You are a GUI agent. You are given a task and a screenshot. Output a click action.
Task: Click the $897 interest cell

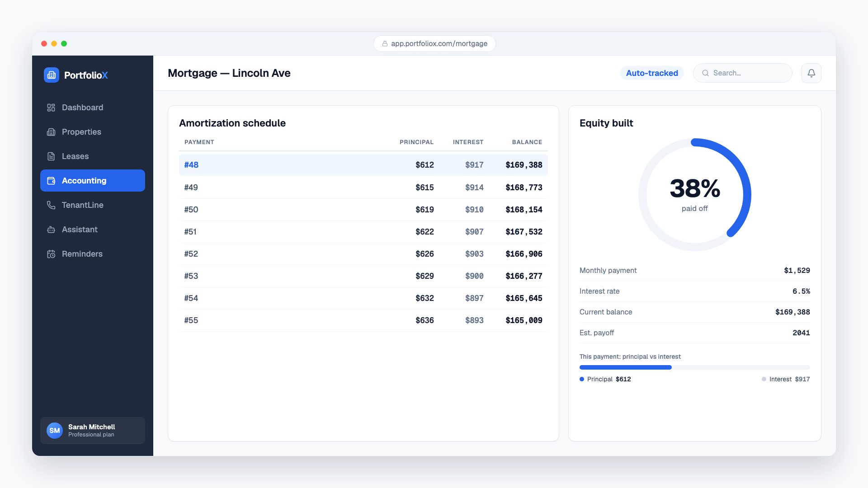474,298
